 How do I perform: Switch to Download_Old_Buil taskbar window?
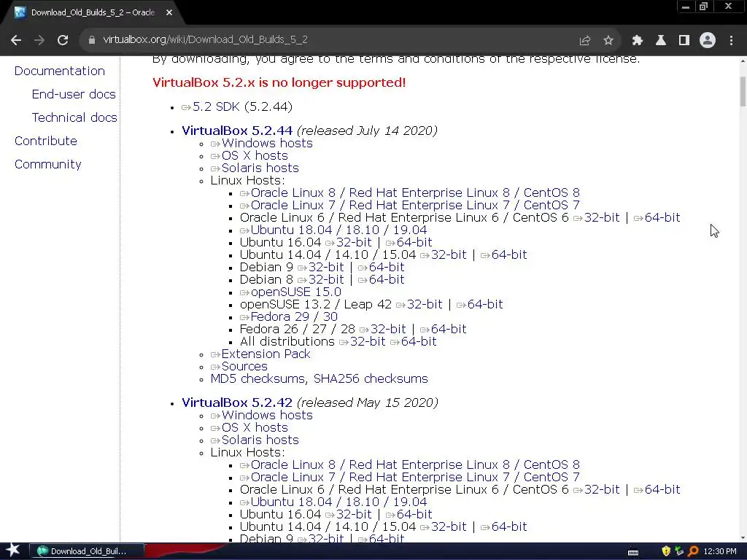pos(87,551)
